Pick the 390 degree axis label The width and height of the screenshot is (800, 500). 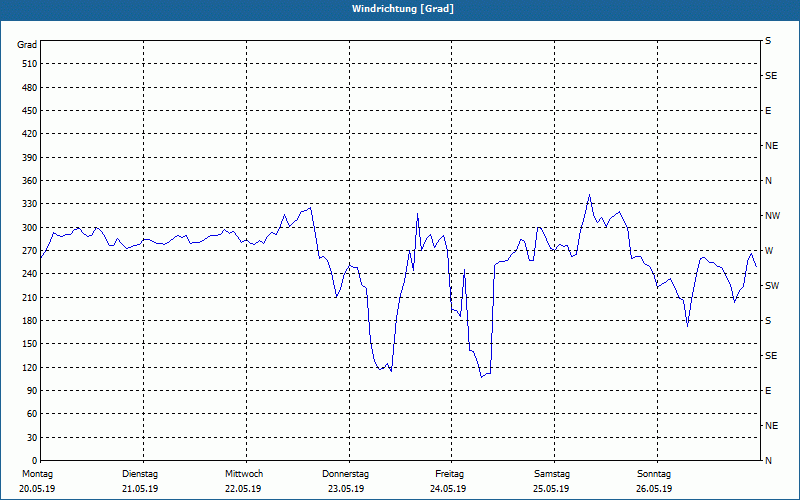(x=30, y=157)
